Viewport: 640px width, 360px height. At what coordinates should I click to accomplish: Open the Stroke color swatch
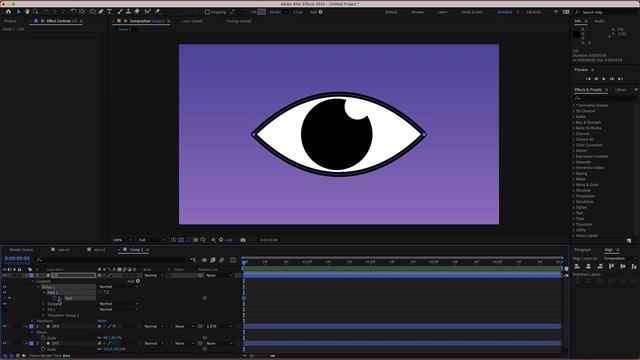click(x=285, y=12)
